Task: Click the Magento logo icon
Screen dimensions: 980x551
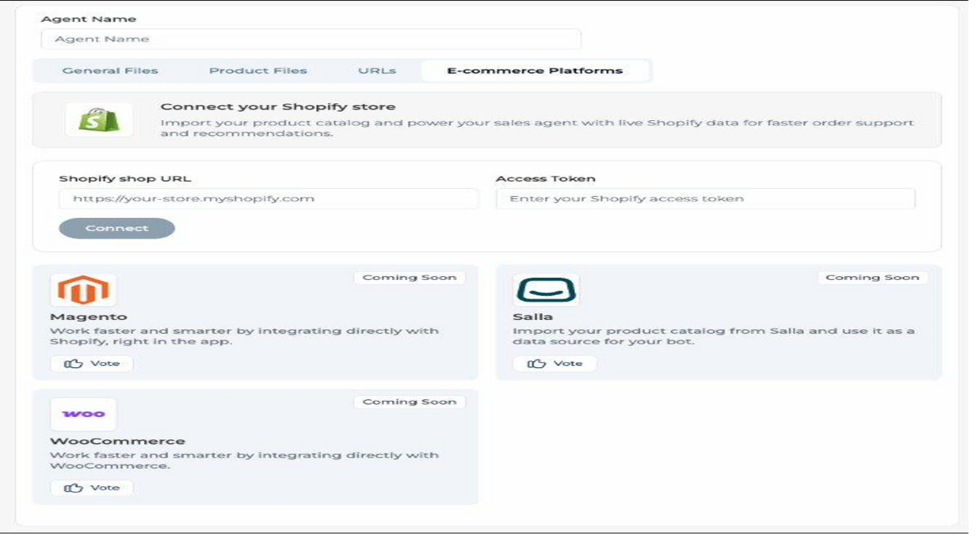Action: (x=83, y=290)
